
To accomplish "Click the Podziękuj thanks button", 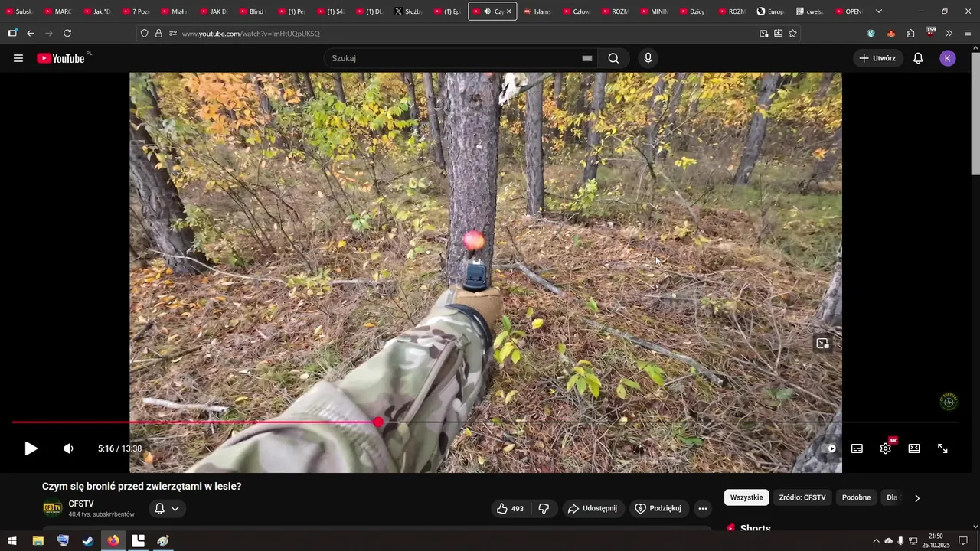I will (x=658, y=508).
